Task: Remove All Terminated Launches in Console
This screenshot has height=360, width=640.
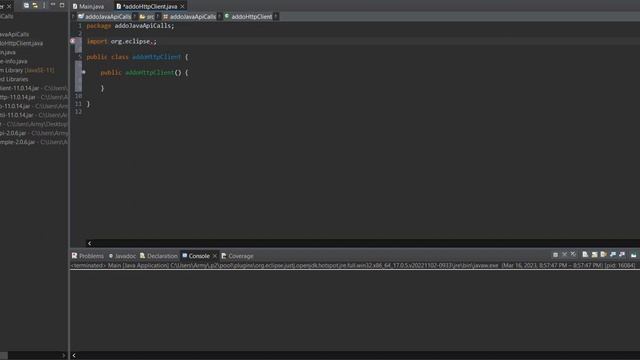Action: click(x=573, y=255)
